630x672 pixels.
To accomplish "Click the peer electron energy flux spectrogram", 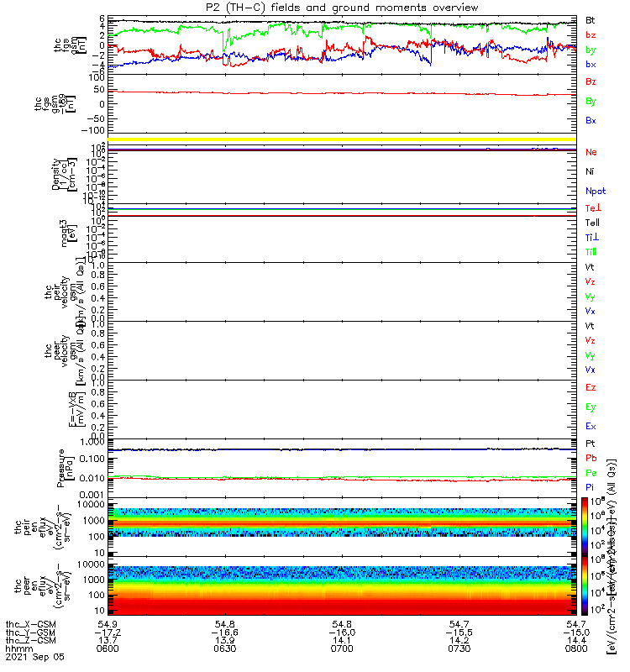I will [x=342, y=585].
